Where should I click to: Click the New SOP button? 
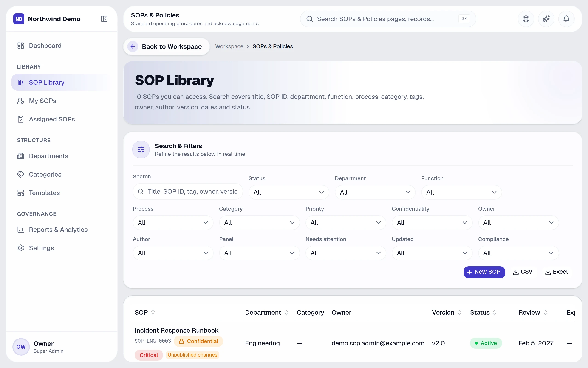pos(484,272)
